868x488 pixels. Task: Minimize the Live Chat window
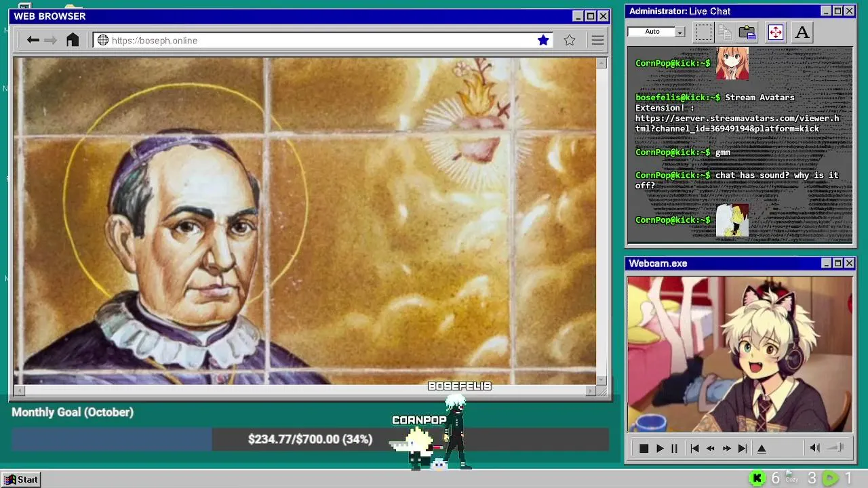tap(825, 11)
